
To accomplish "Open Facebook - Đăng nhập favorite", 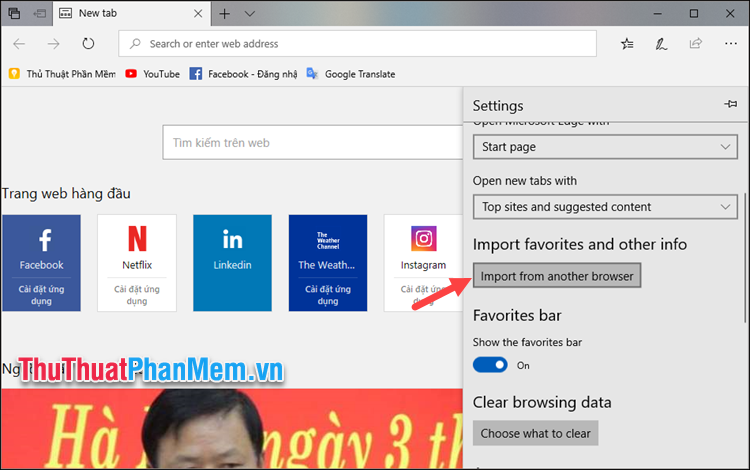I will click(x=243, y=74).
